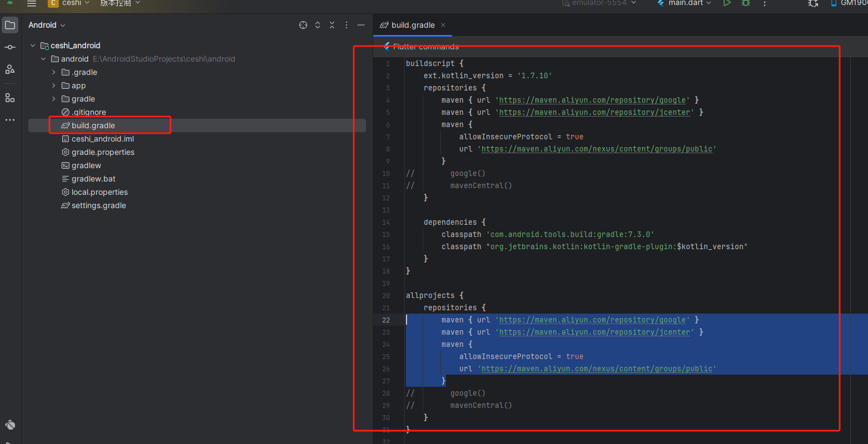Open the emulator-5554 device selector
This screenshot has width=868, height=444.
pyautogui.click(x=599, y=3)
